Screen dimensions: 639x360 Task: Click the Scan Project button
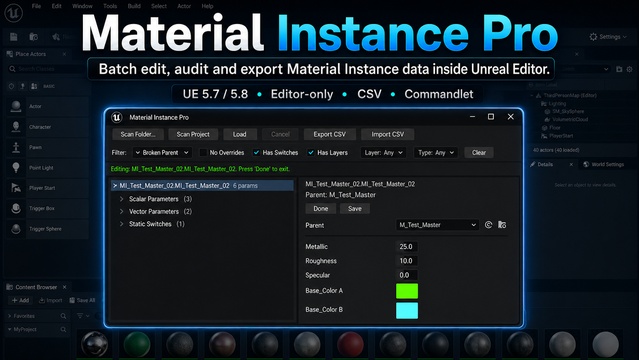[x=193, y=134]
